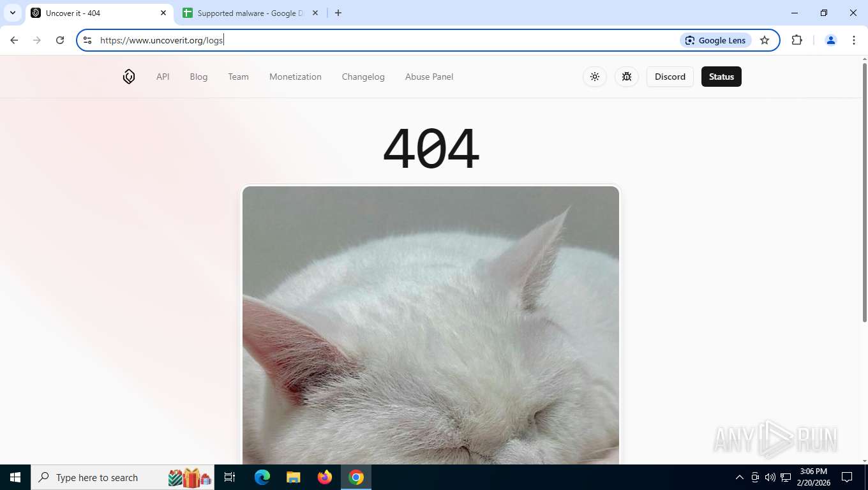This screenshot has width=868, height=490.
Task: Open the Monetization link
Action: coord(296,77)
